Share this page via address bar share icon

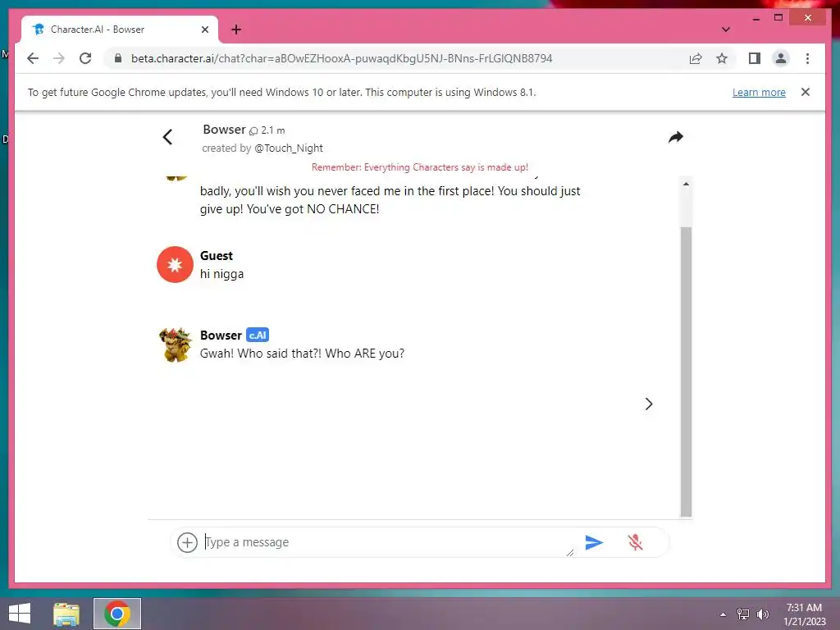(696, 58)
